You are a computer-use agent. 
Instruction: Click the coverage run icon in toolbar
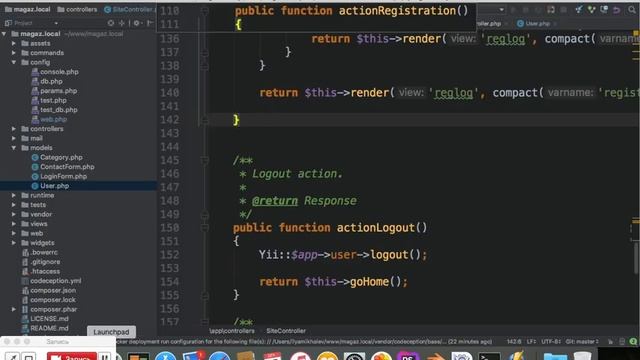coord(538,9)
